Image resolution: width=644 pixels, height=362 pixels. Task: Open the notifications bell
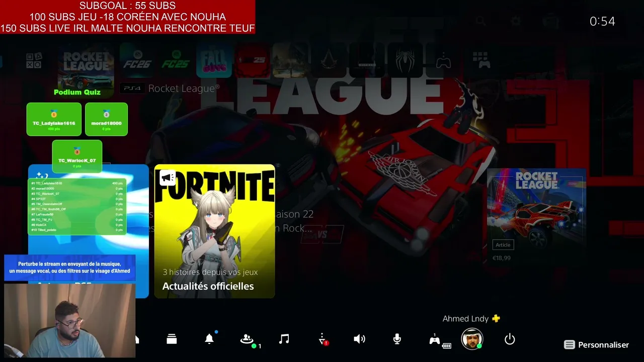point(209,339)
